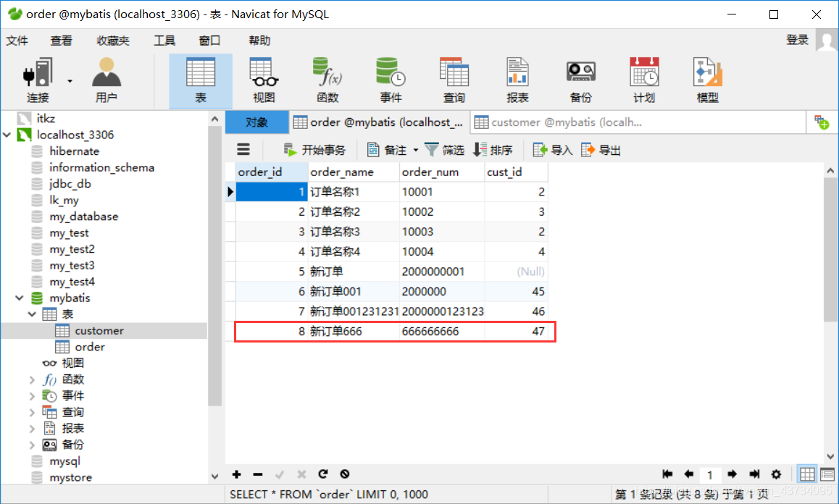This screenshot has height=504, width=839.
Task: Open the 查询 query toolbar button
Action: tap(454, 80)
